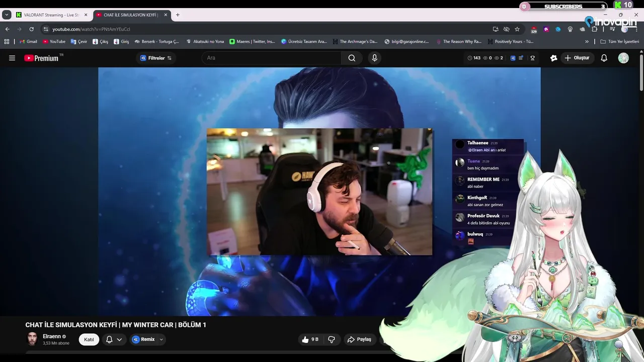Open the Positively Yours bookmark
Screen dimensions: 644x362
[x=511, y=42]
